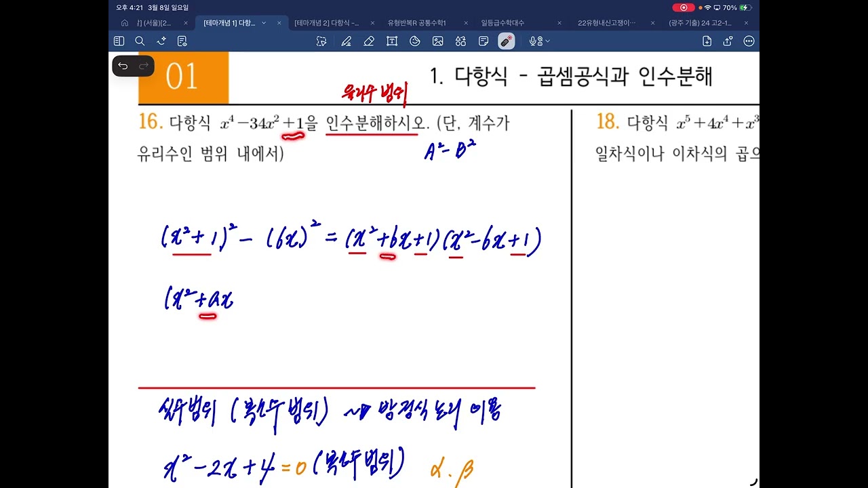This screenshot has width=868, height=488.
Task: Tap the screen recording indicator in status bar
Action: (x=684, y=7)
